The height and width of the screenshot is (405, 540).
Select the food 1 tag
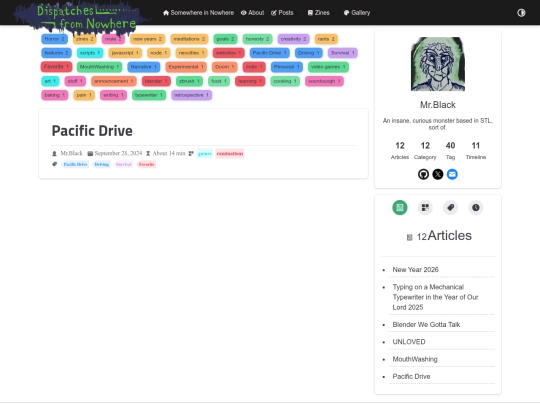[x=219, y=81]
